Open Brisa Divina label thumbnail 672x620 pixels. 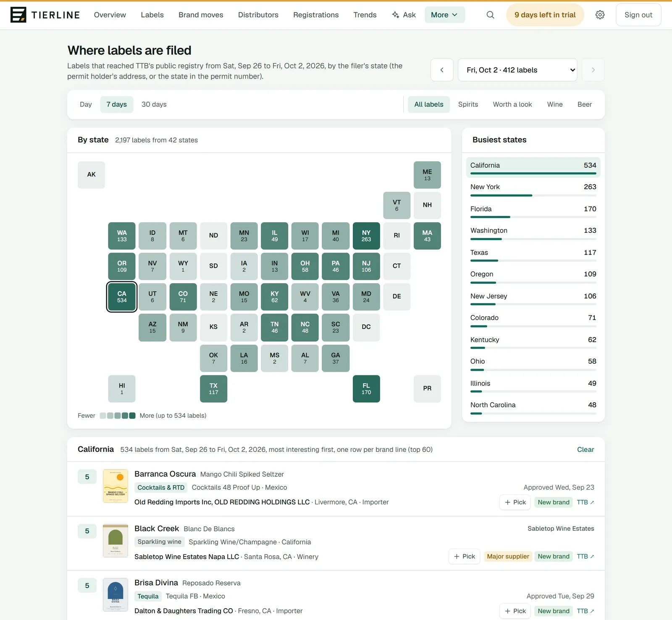(x=115, y=595)
